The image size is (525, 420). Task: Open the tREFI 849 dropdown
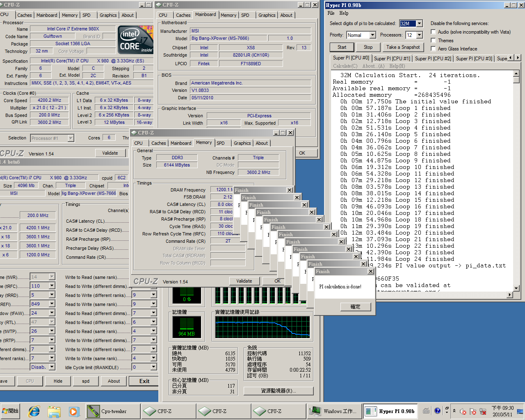pos(52,304)
